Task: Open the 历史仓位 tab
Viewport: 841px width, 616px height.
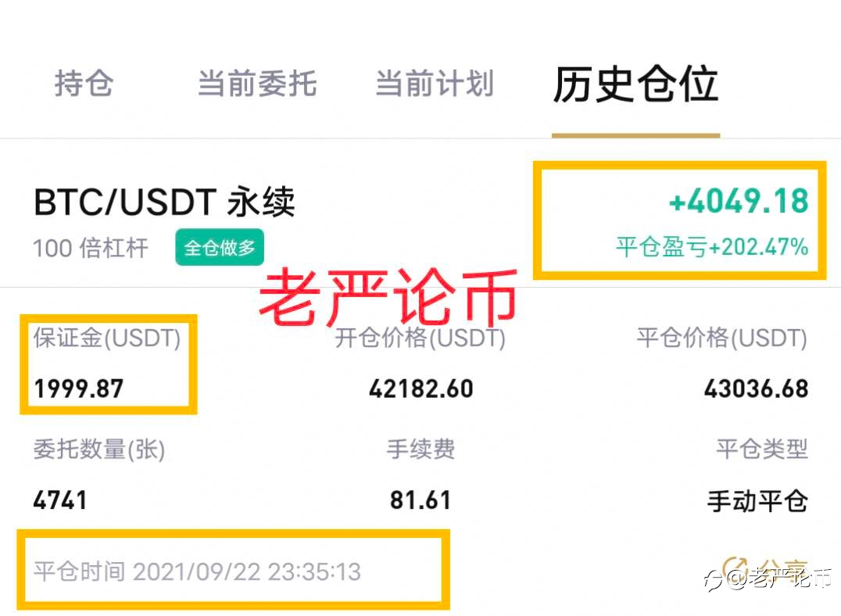Action: (635, 84)
